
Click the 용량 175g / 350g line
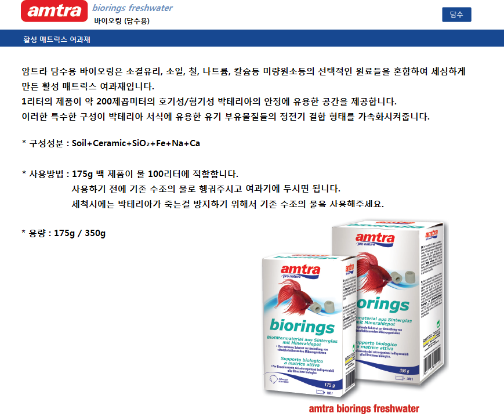[x=64, y=233]
